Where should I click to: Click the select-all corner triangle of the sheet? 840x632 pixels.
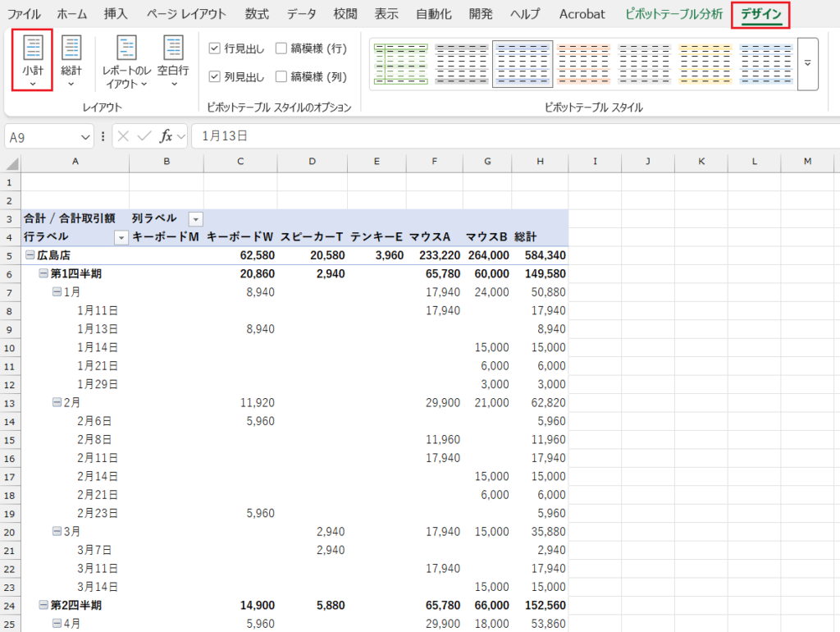click(12, 162)
